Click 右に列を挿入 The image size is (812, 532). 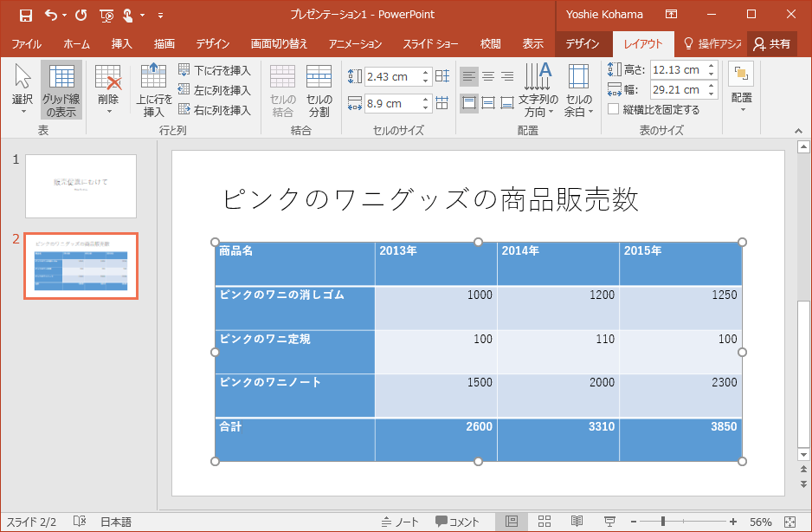click(215, 110)
